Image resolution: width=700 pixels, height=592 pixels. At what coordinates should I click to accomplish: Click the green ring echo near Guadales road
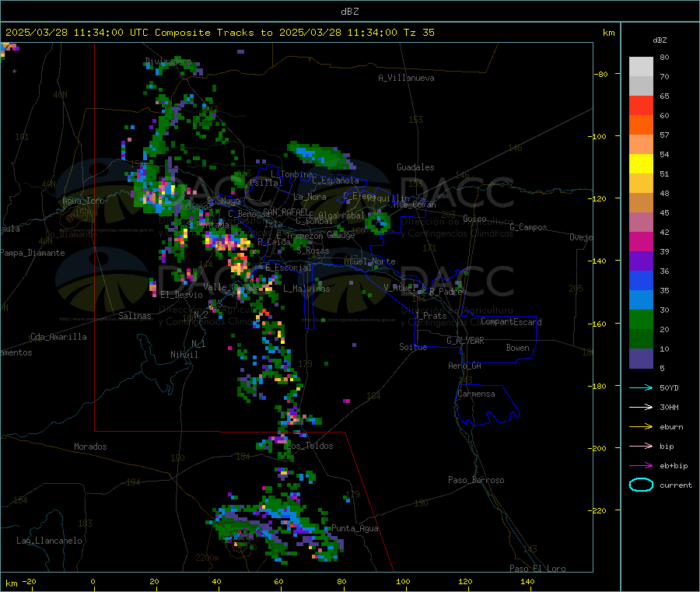click(x=378, y=222)
